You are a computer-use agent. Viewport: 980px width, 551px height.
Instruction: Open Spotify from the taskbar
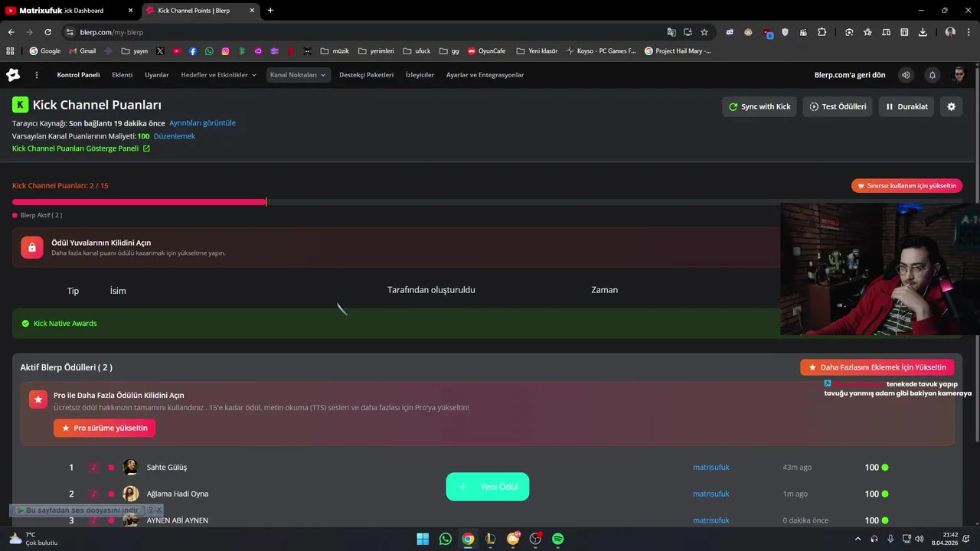click(558, 539)
